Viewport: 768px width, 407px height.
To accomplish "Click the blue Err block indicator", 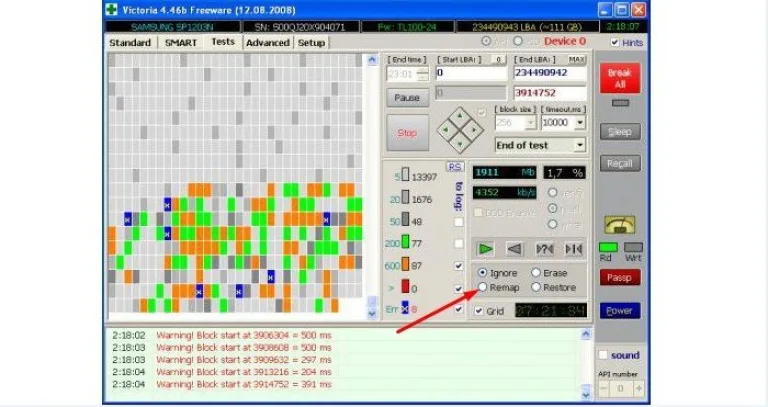I will [405, 308].
